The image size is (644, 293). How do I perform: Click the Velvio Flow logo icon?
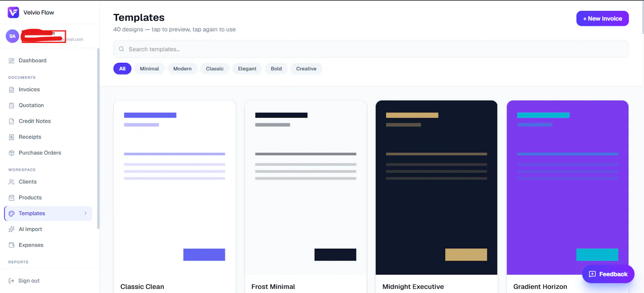(13, 12)
